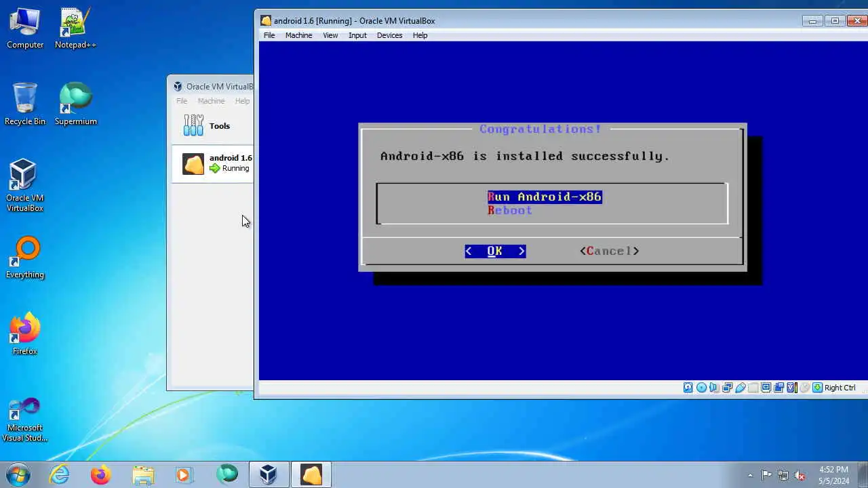The image size is (868, 488).
Task: Select the Firefox desktop icon
Action: 25,335
